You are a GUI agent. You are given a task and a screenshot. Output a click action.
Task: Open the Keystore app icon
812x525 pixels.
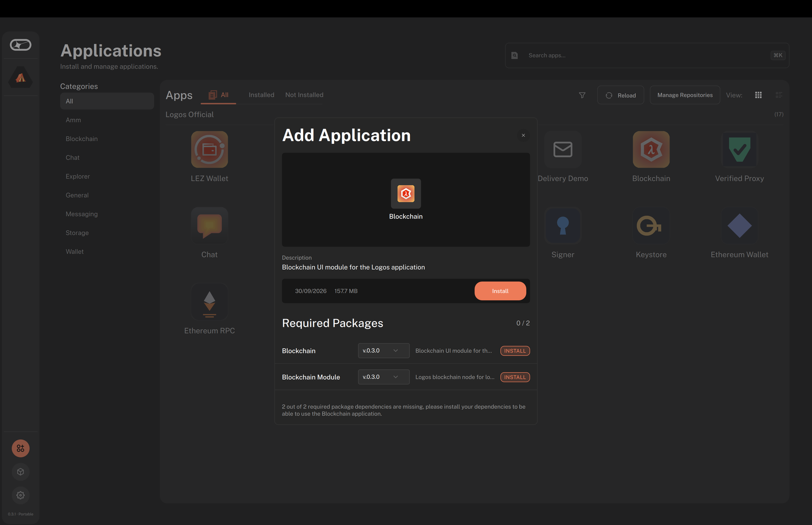click(x=651, y=226)
